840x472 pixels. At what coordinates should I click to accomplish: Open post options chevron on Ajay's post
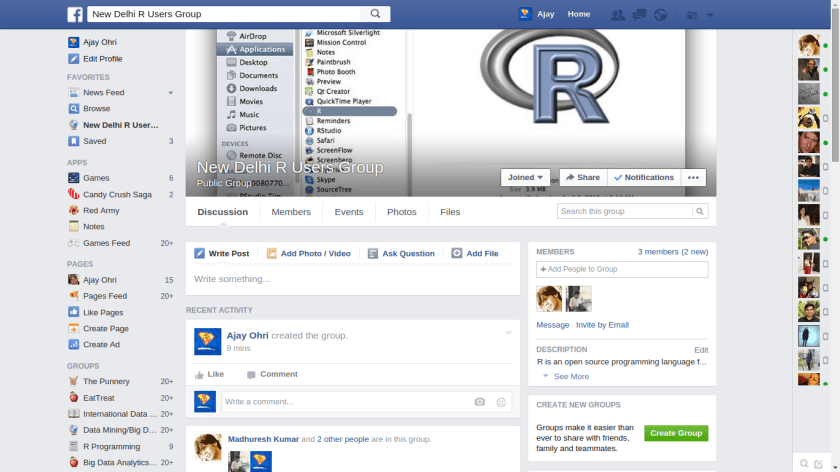[x=508, y=333]
